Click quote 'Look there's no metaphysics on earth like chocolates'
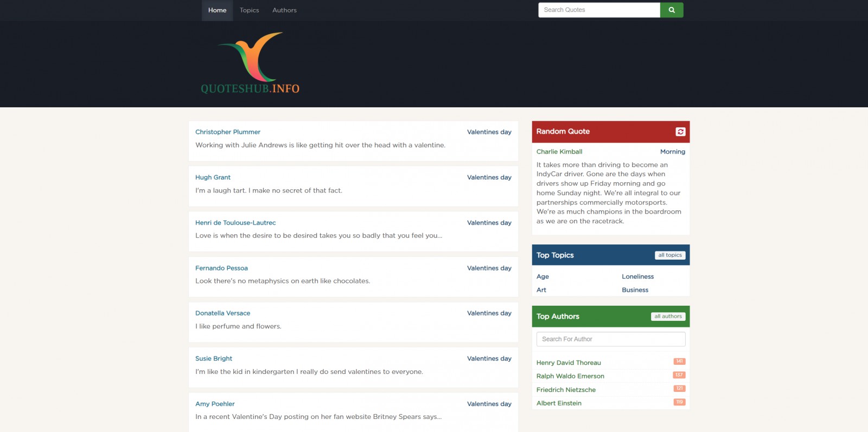This screenshot has height=432, width=868. [x=283, y=281]
